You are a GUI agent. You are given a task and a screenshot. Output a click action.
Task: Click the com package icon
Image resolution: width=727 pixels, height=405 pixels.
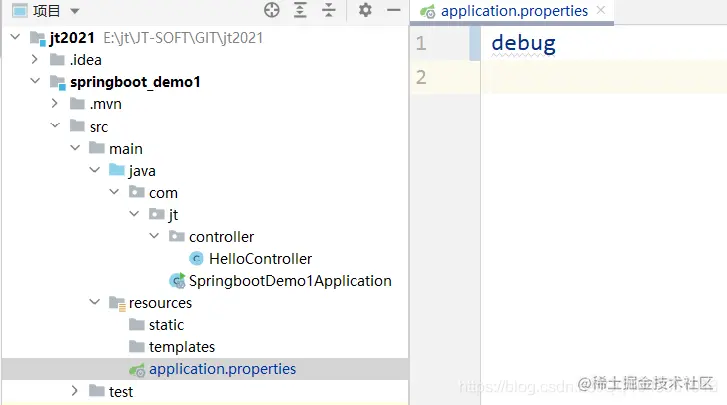(137, 192)
